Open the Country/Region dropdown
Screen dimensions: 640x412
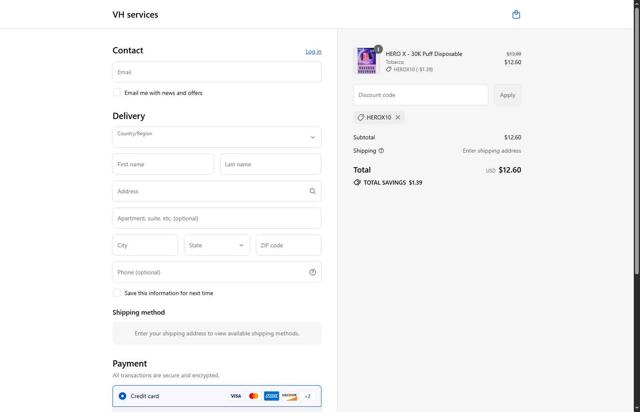(217, 137)
